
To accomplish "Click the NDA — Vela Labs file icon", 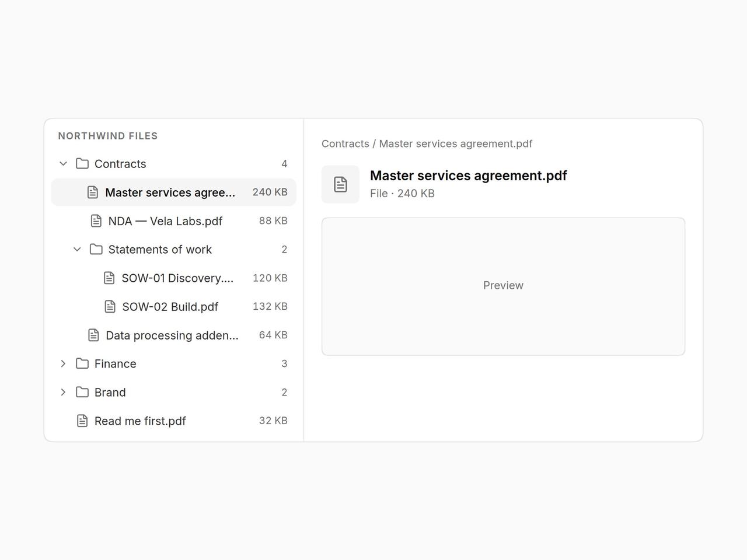I will click(96, 221).
